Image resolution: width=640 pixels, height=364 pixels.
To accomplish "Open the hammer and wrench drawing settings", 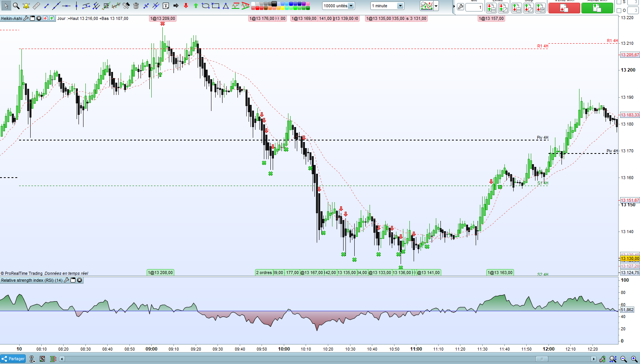I will pos(126,6).
